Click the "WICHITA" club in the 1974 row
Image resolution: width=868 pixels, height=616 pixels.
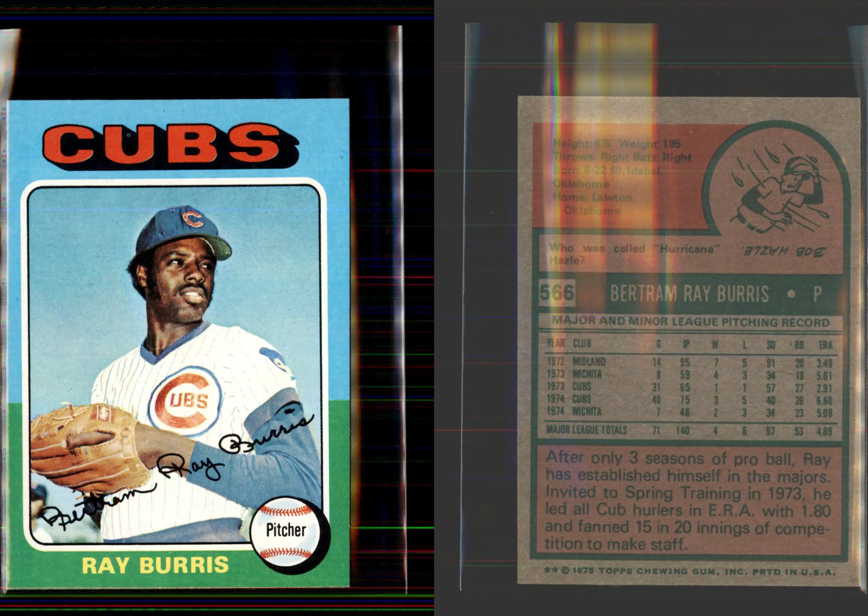click(x=587, y=411)
